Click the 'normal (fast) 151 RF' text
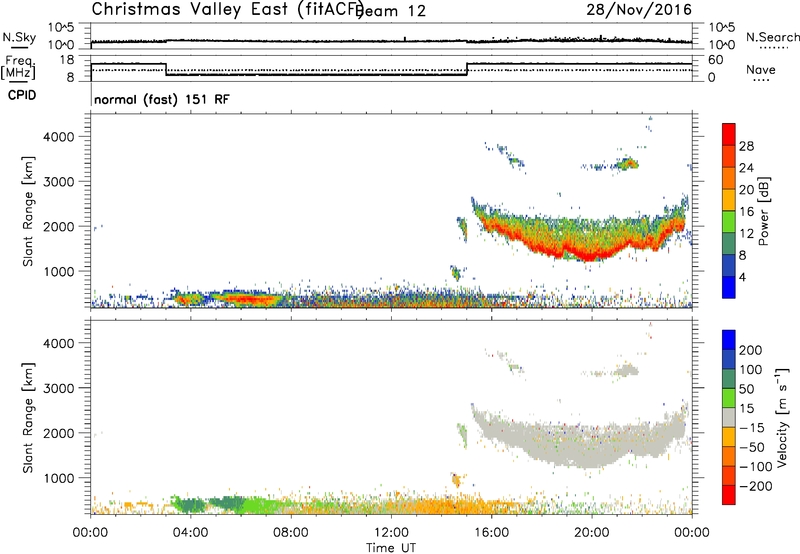800x554 pixels. tap(162, 99)
